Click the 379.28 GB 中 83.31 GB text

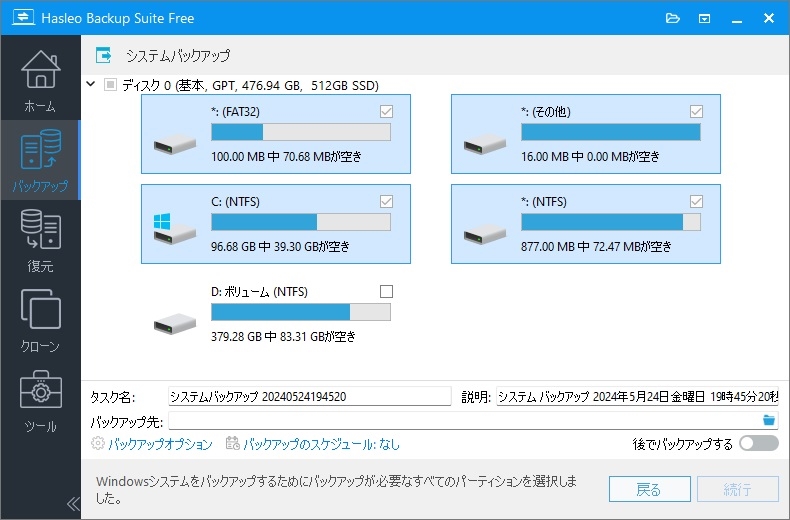[283, 337]
